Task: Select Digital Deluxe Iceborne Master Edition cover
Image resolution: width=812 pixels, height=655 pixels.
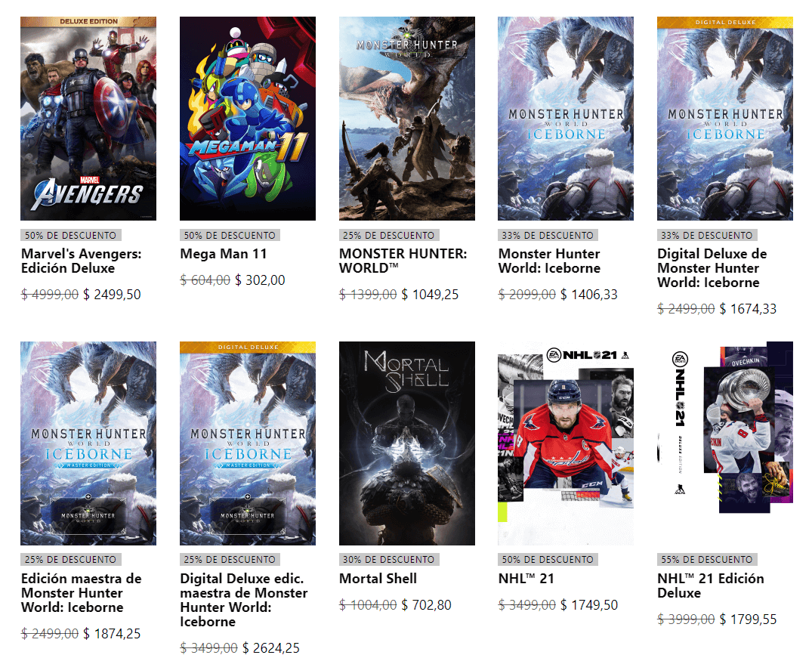Action: tap(248, 443)
